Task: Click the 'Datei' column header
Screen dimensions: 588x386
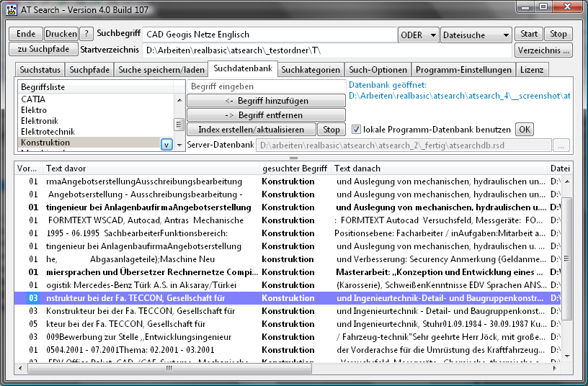Action: pos(560,169)
